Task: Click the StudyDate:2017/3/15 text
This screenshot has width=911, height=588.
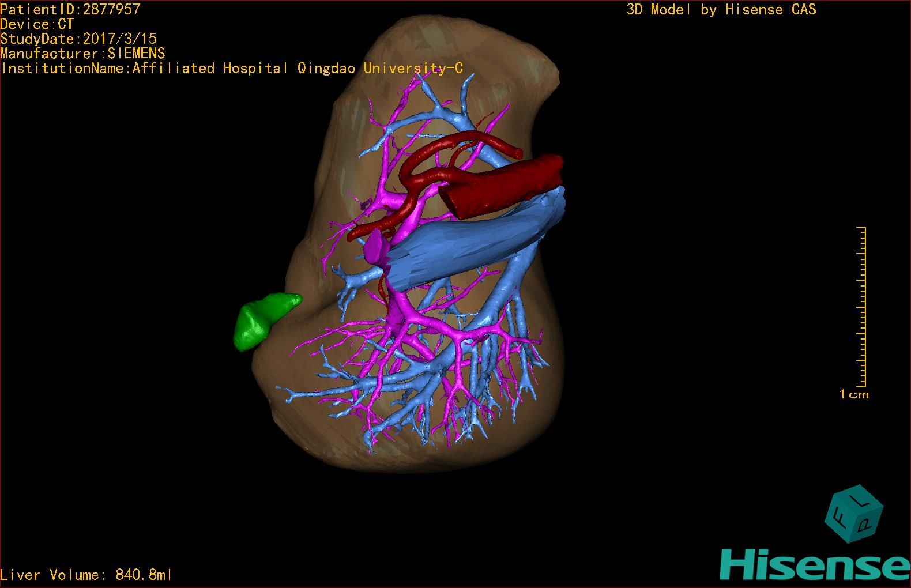Action: [78, 39]
